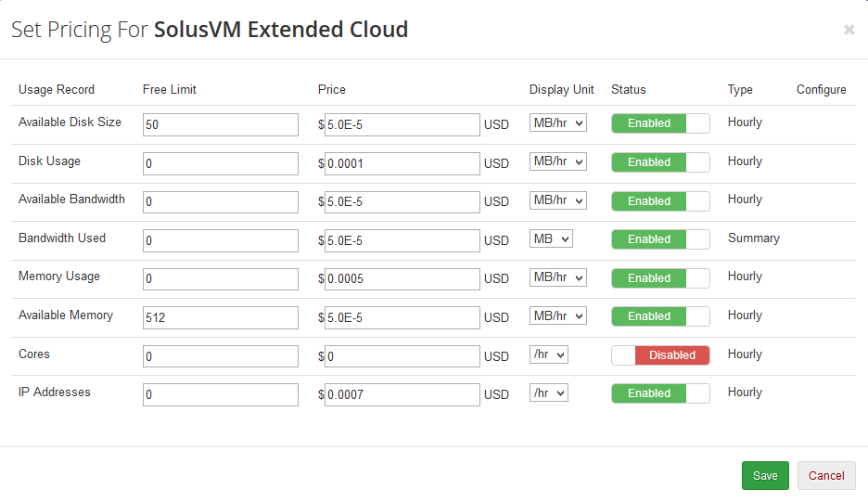Screen dimensions: 868x502
Task: Open Available Bandwidth display unit dropdown
Action: [558, 200]
